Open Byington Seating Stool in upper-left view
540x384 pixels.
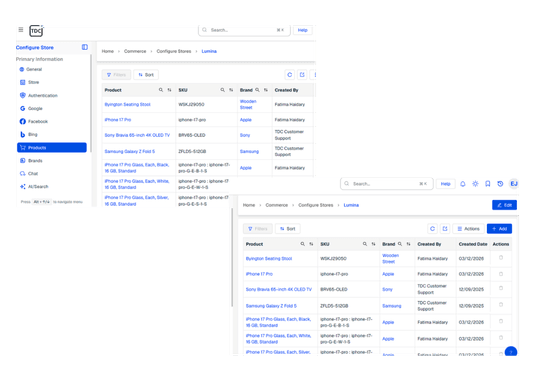coord(127,104)
